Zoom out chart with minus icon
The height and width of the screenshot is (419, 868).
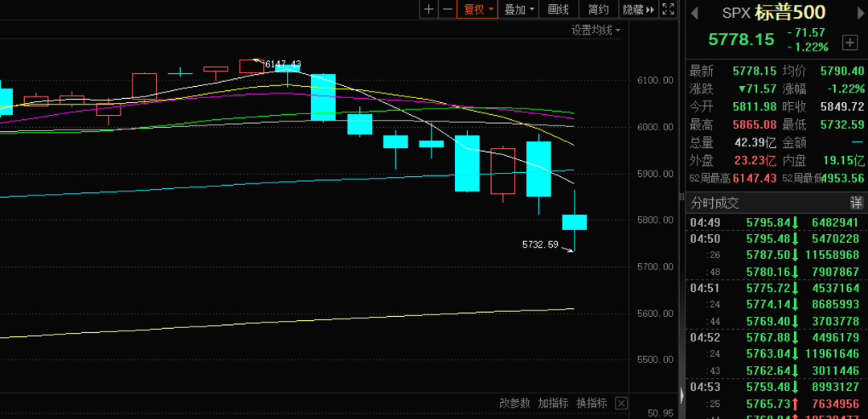click(446, 10)
